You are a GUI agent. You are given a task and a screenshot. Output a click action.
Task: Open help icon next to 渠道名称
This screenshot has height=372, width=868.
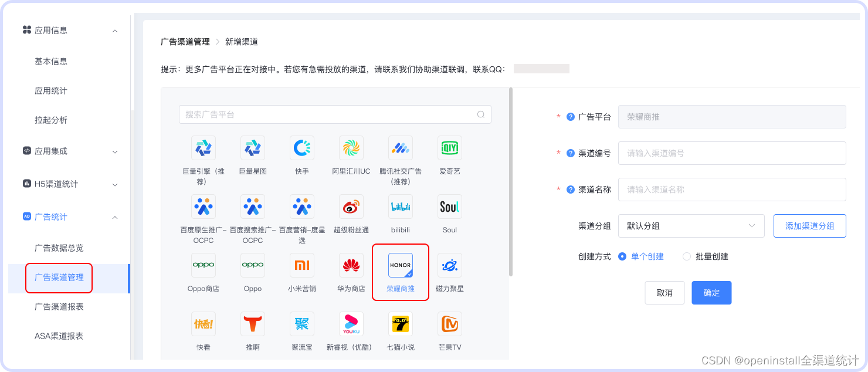point(570,190)
